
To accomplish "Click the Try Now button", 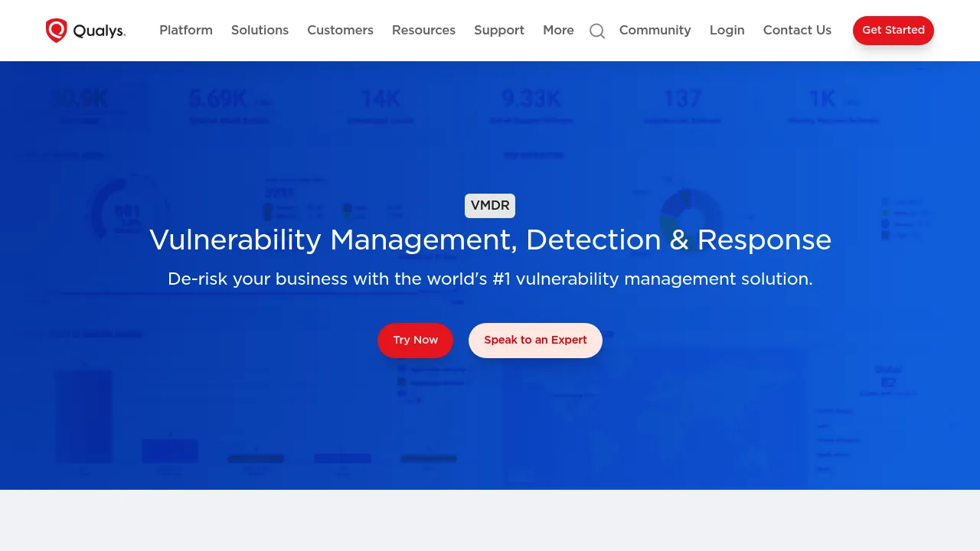I will click(x=416, y=341).
